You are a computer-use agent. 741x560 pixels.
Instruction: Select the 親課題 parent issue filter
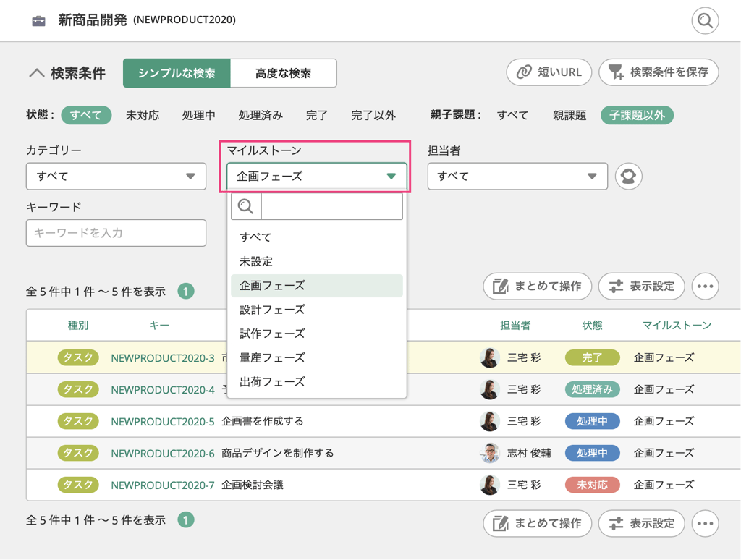pyautogui.click(x=569, y=115)
